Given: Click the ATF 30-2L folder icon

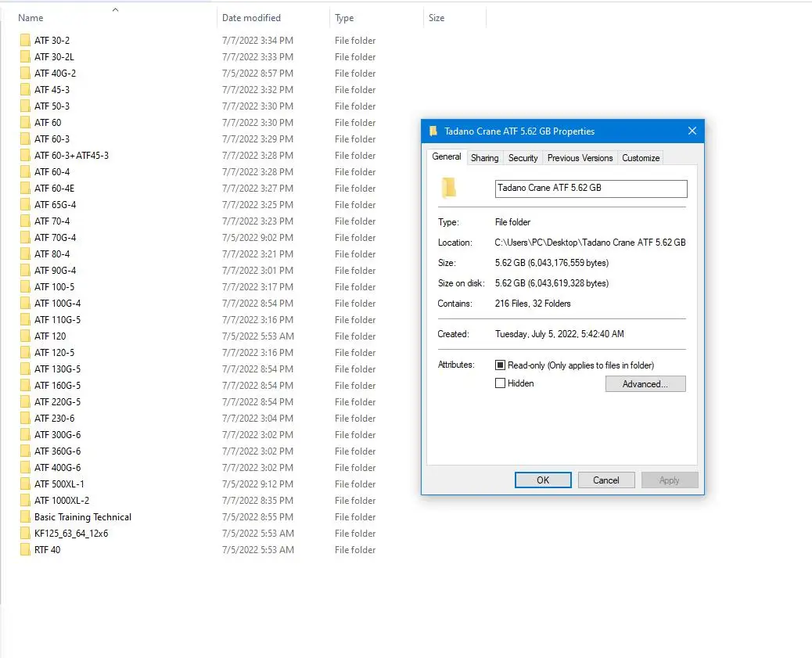Looking at the screenshot, I should [x=25, y=57].
